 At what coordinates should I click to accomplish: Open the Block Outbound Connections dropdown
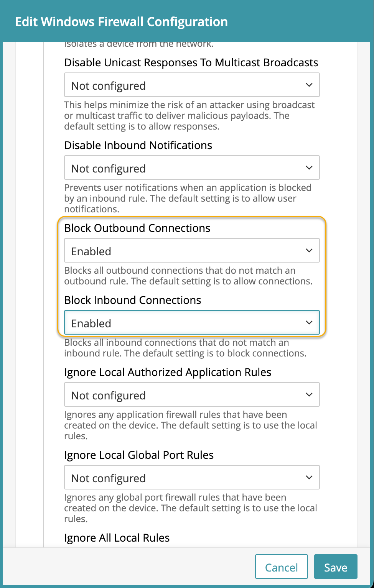pos(191,251)
